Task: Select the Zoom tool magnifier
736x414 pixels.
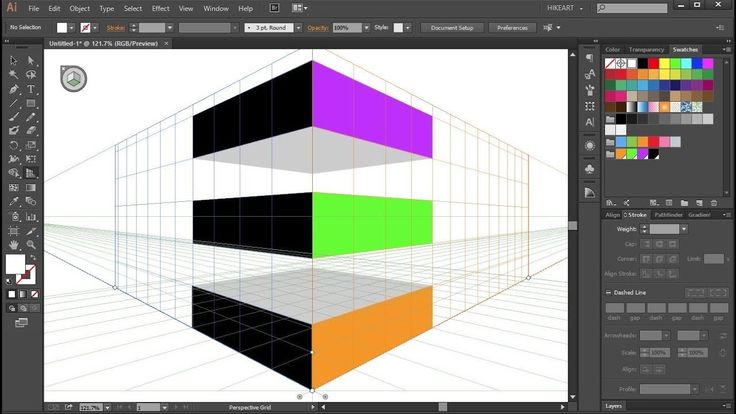Action: coord(31,245)
